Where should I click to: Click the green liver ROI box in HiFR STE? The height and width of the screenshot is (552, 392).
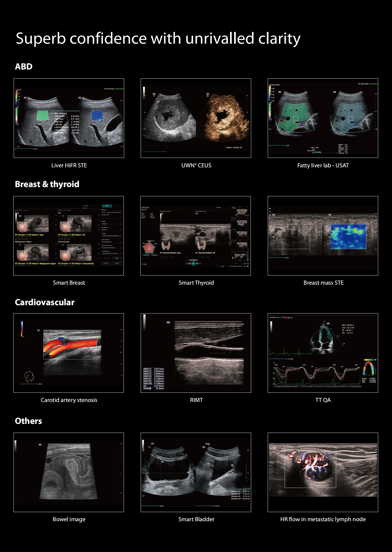pyautogui.click(x=43, y=115)
